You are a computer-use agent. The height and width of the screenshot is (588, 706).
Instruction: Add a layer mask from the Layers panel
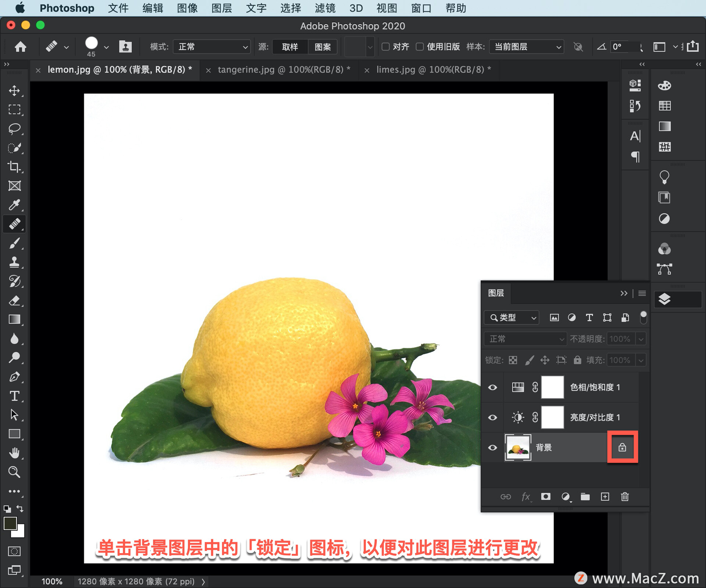pos(546,497)
